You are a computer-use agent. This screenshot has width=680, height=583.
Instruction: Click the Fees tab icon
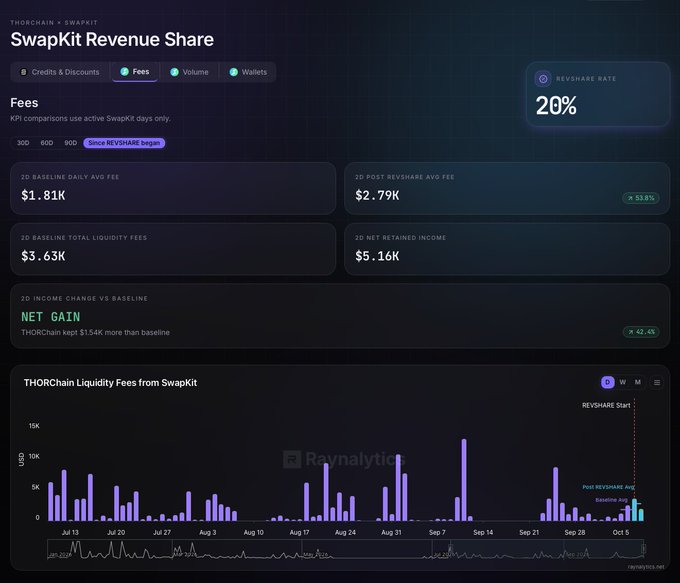[124, 72]
